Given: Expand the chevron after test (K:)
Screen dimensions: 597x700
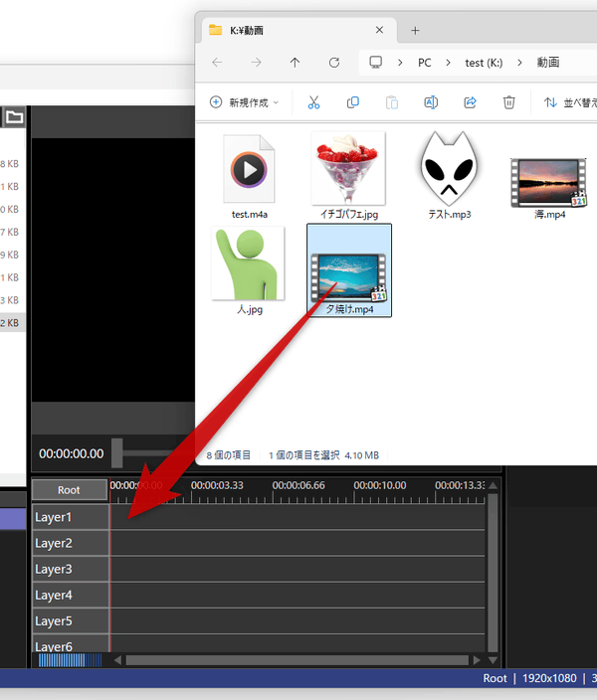Looking at the screenshot, I should pos(519,63).
